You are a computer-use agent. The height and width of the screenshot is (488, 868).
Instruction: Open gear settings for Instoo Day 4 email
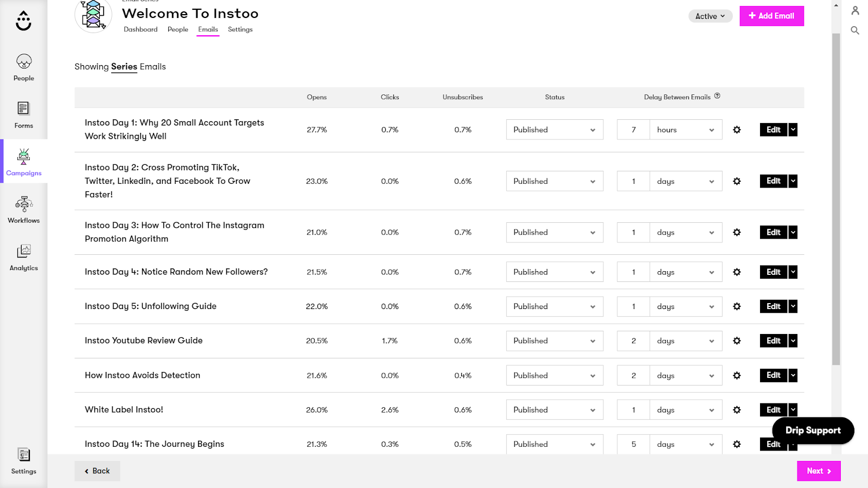(x=737, y=272)
